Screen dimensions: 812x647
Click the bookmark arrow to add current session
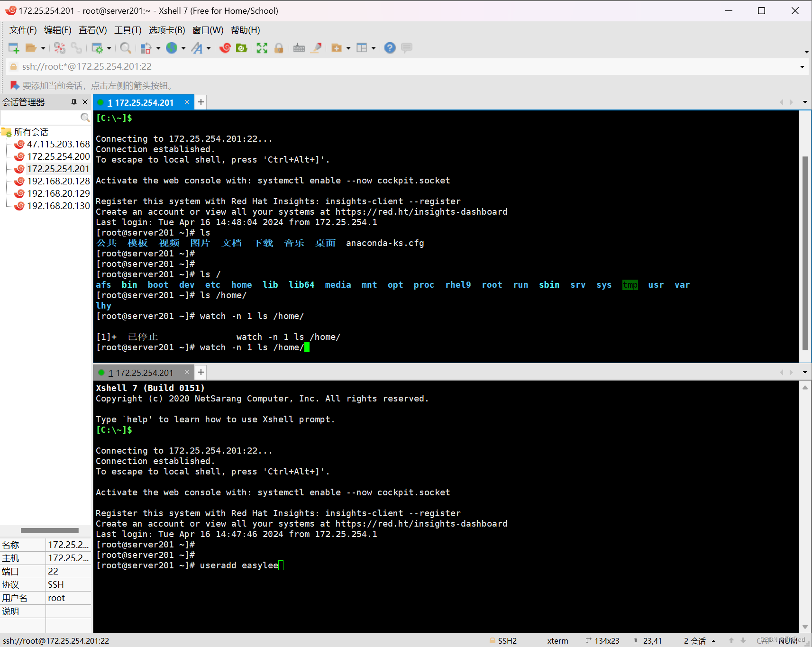click(x=15, y=86)
